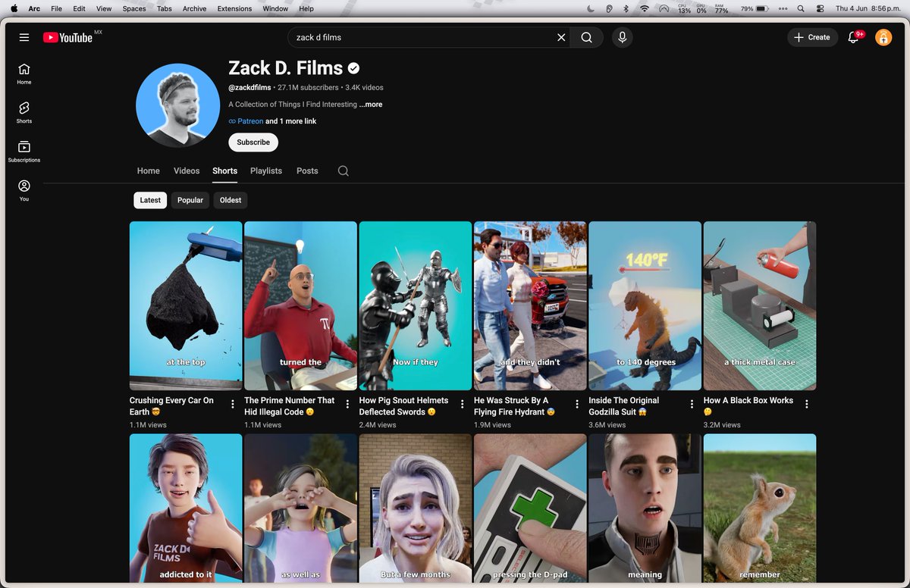Subscribe to Zack D. Films

coord(253,142)
